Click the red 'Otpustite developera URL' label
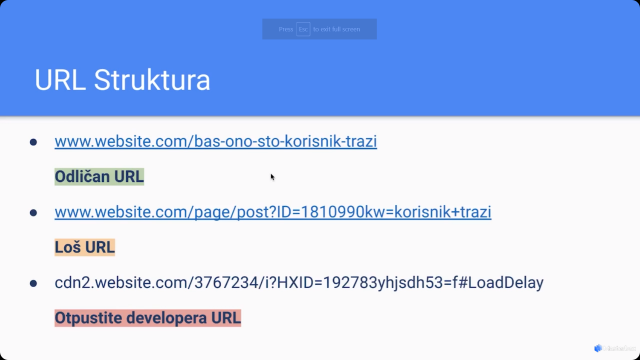 148,318
